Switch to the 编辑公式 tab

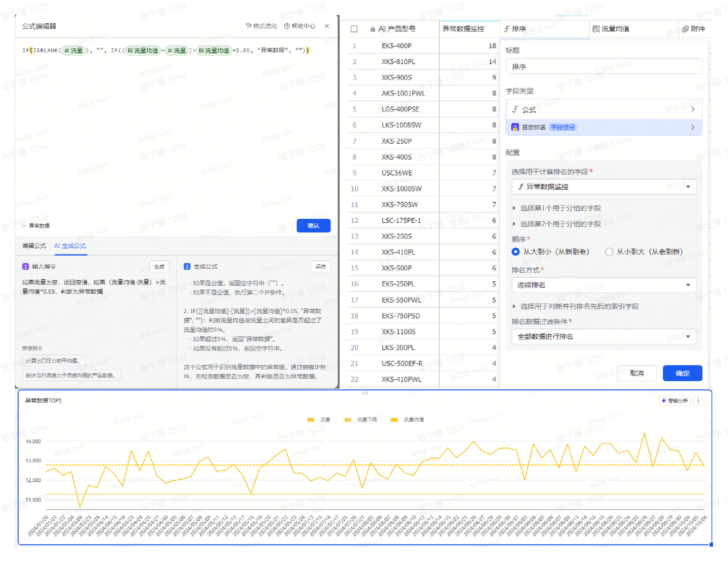tap(34, 246)
